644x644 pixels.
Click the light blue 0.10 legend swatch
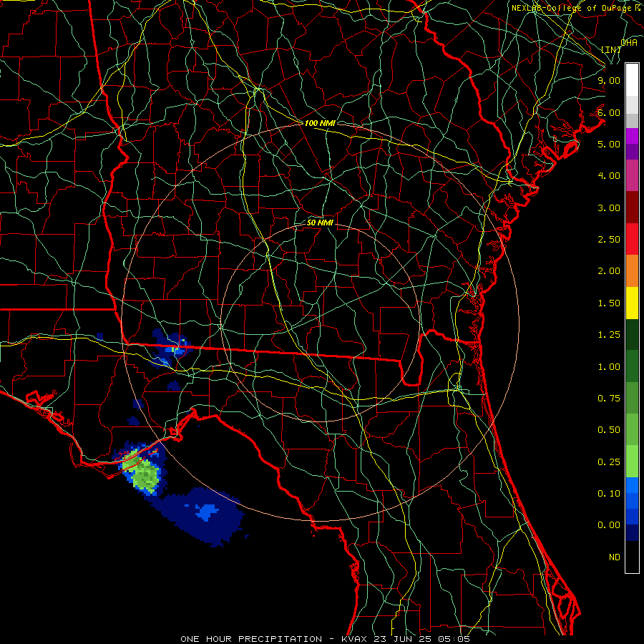pyautogui.click(x=632, y=485)
